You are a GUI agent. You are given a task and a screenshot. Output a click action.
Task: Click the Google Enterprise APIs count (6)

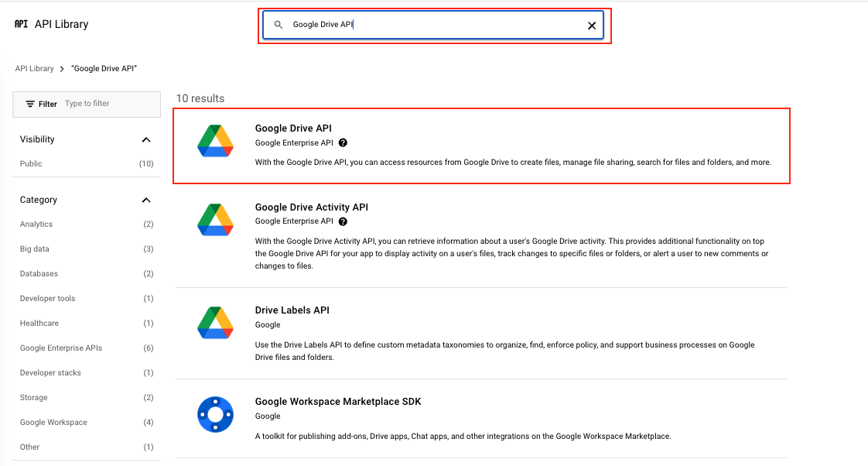(x=149, y=348)
